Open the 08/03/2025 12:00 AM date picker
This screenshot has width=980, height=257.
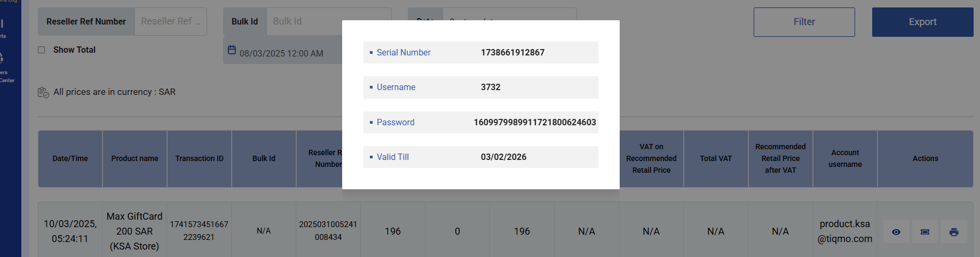click(x=281, y=53)
